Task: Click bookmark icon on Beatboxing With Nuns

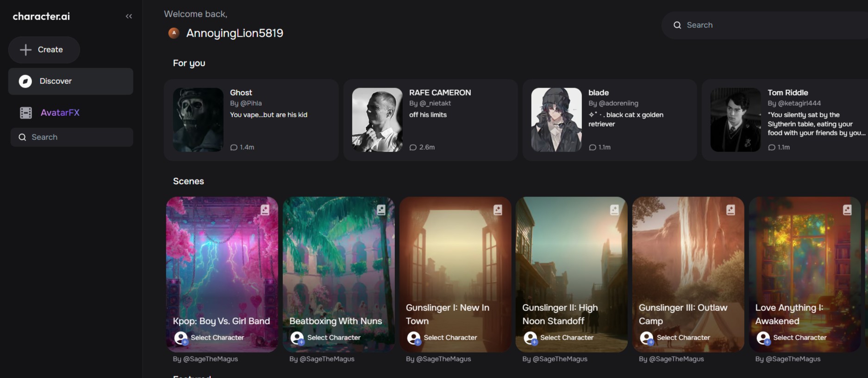Action: [x=381, y=210]
